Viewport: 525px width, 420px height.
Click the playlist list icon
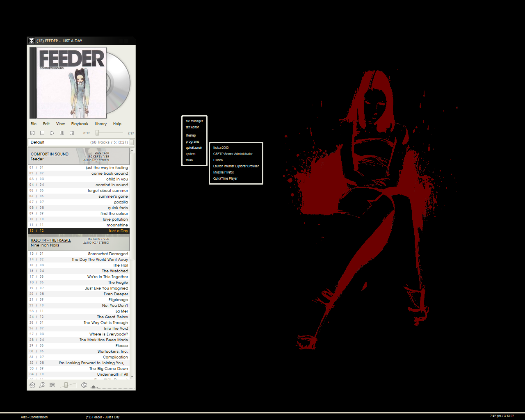point(52,385)
